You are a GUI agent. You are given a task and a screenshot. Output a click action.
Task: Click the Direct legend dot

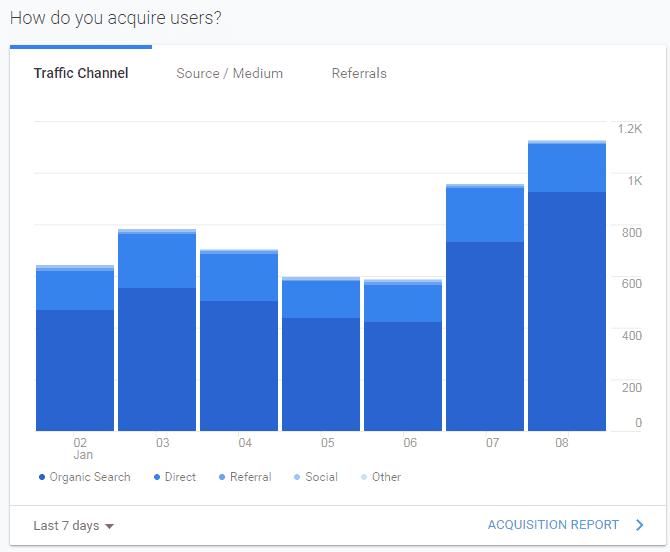pyautogui.click(x=157, y=477)
